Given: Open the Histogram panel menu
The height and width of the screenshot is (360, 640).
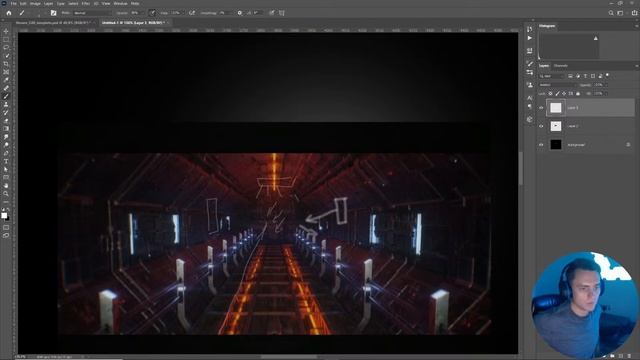Looking at the screenshot, I should coord(636,26).
